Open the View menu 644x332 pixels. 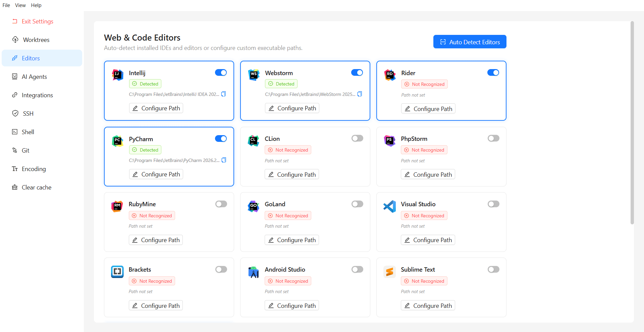pyautogui.click(x=20, y=5)
